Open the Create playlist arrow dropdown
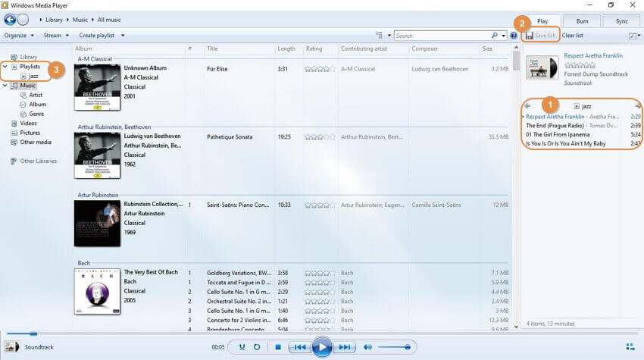This screenshot has height=360, width=644. (x=123, y=36)
